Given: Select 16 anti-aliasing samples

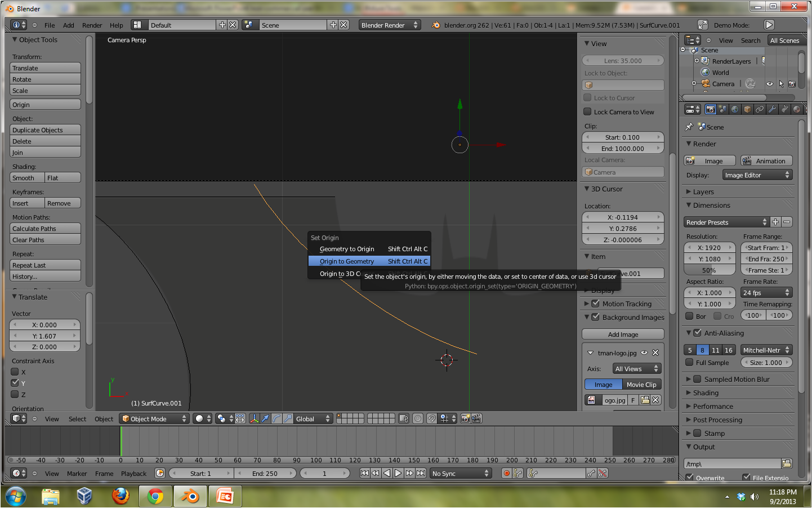Looking at the screenshot, I should tap(729, 350).
